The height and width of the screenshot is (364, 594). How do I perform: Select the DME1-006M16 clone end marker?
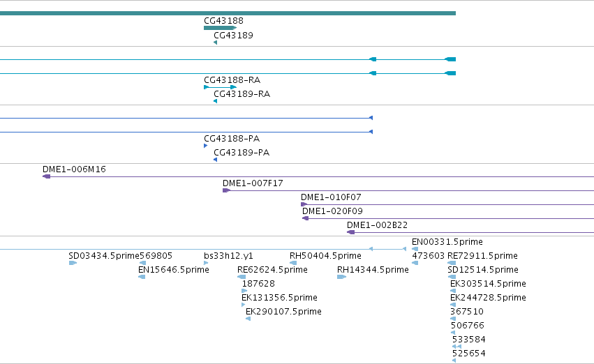point(46,176)
